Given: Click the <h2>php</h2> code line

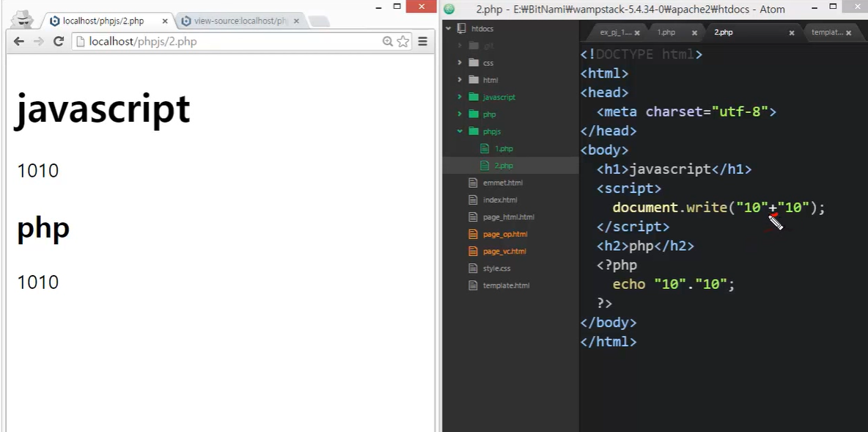Looking at the screenshot, I should (645, 246).
